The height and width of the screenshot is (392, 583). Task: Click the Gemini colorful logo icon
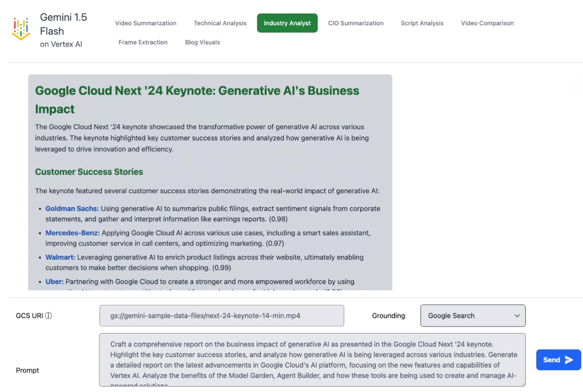click(x=21, y=30)
